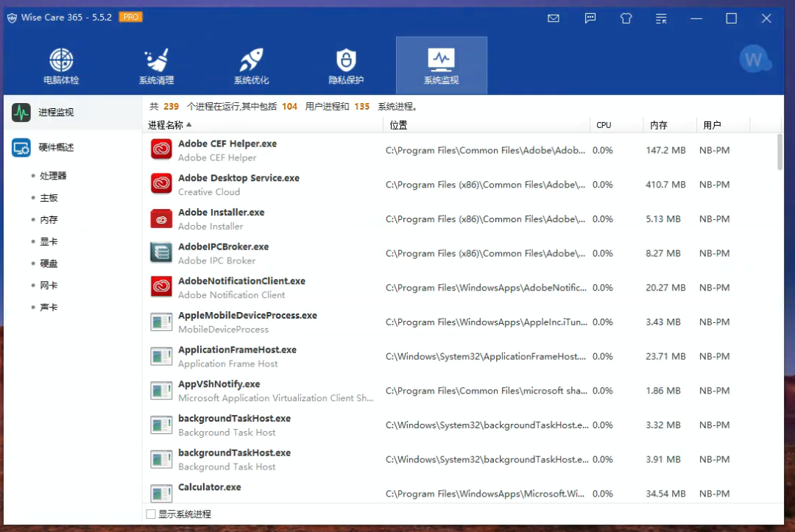This screenshot has height=532, width=795.
Task: Select Adobe CEF Helper.exe process name
Action: pos(227,144)
